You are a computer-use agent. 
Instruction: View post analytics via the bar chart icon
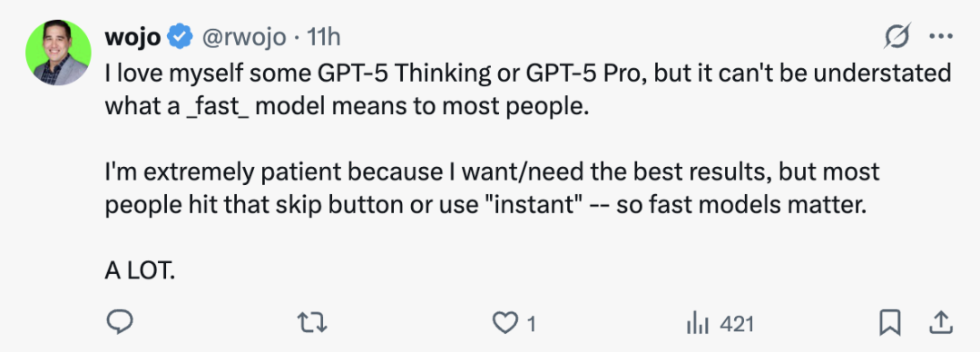tap(696, 324)
